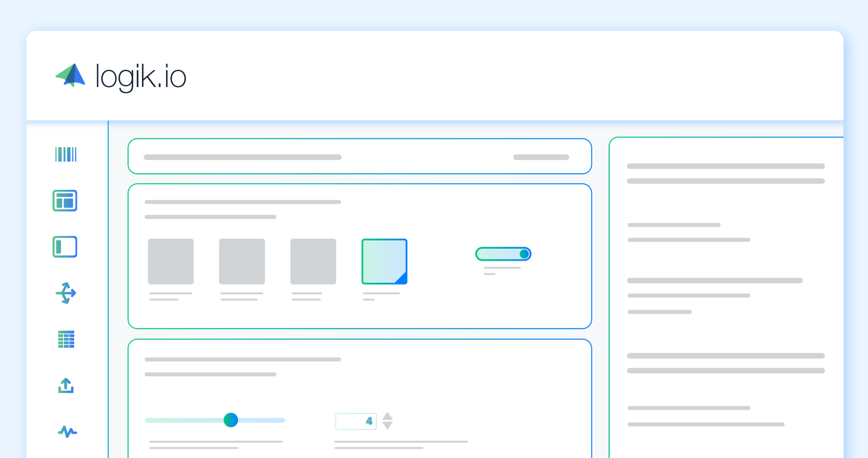Click inside the quantity field showing 4
868x458 pixels.
(355, 421)
